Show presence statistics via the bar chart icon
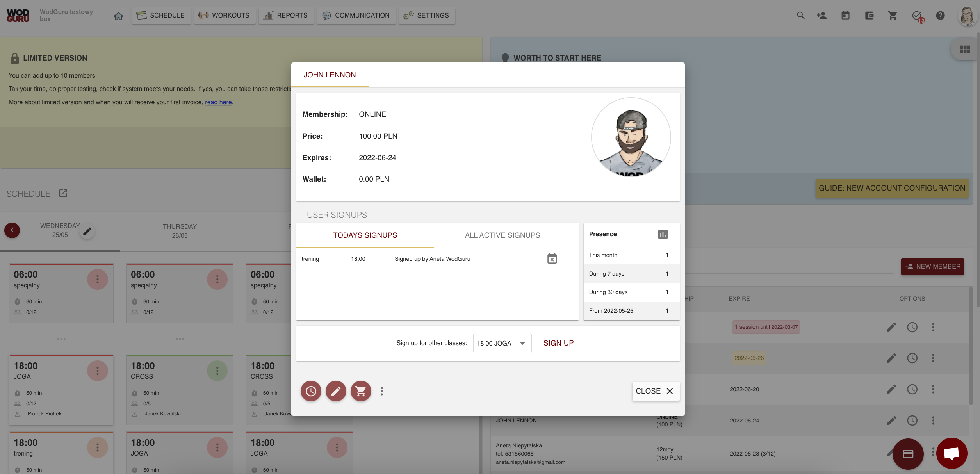980x474 pixels. [663, 234]
